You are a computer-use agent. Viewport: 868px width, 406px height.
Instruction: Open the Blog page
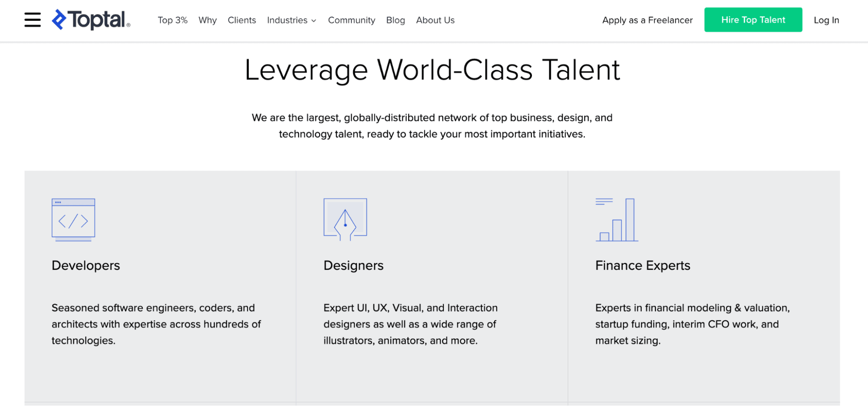[x=395, y=20]
